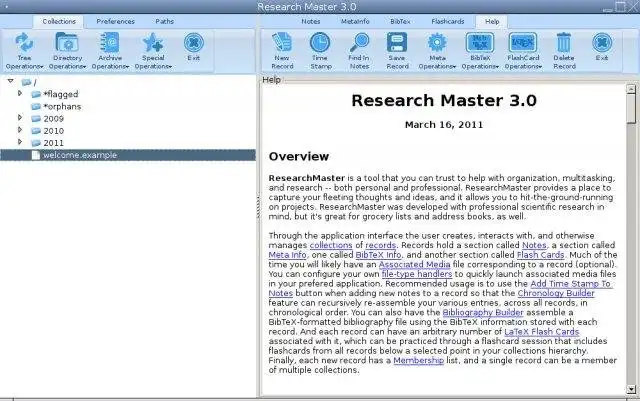Switch to the Notes tab

point(311,22)
